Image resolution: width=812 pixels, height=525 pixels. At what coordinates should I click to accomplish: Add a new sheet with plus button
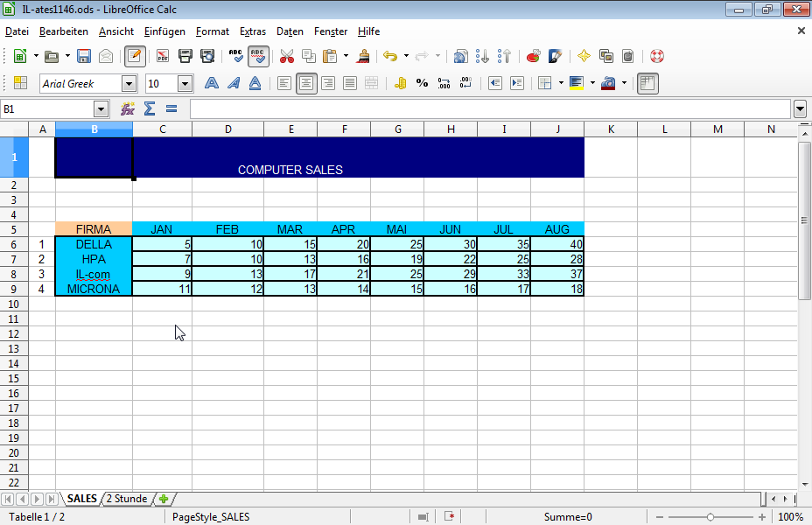click(164, 499)
